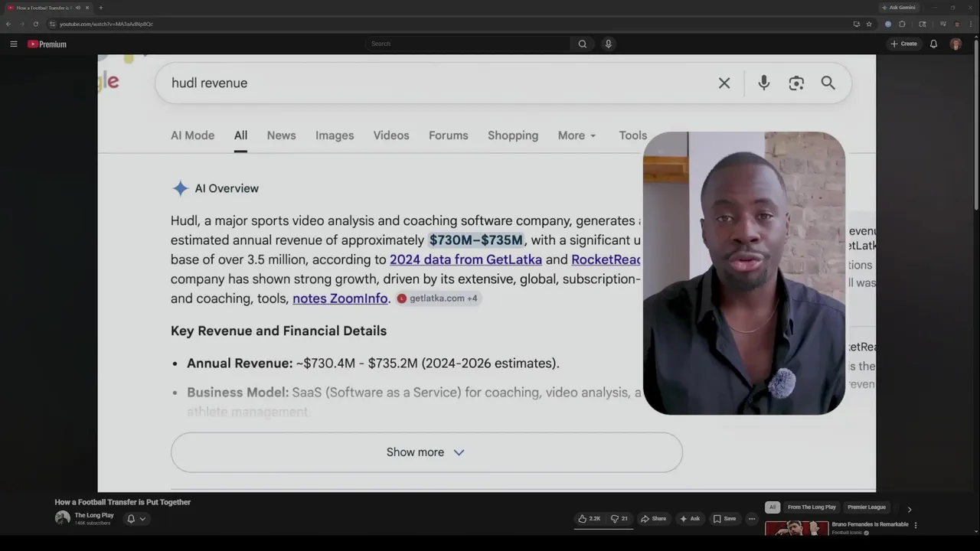Click the AI Overview sparkle icon
The width and height of the screenshot is (980, 551).
coord(180,188)
